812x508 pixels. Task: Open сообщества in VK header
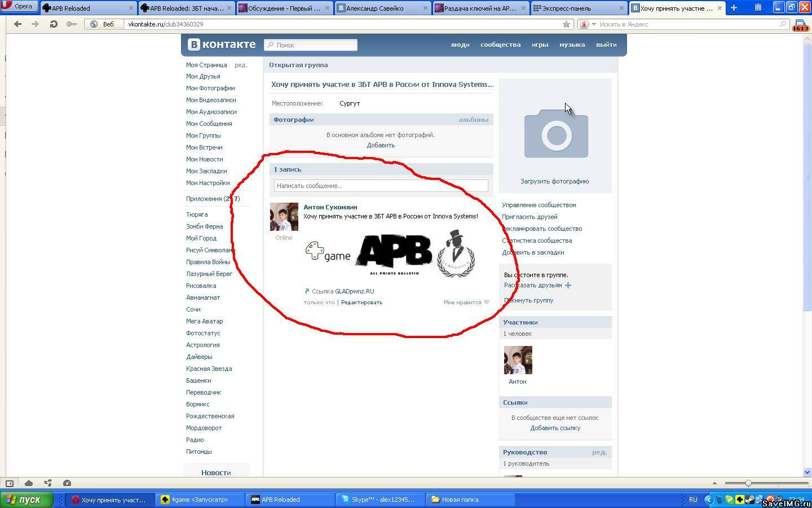pos(500,45)
